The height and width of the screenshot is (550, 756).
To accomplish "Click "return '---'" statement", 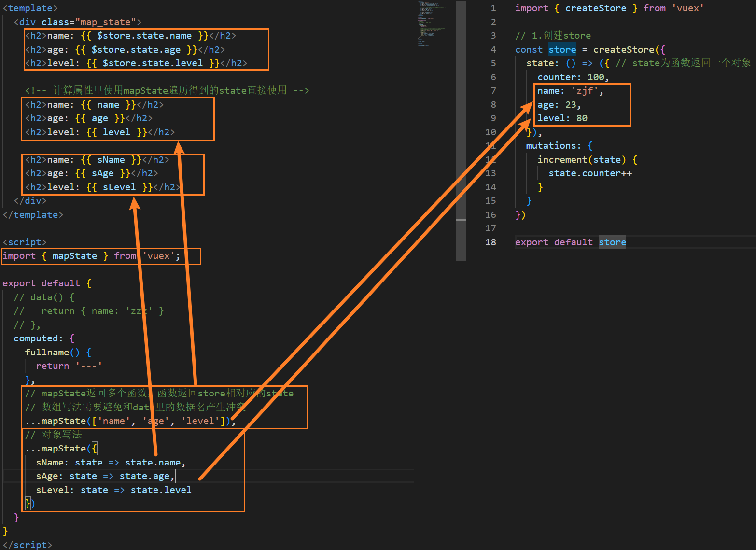I will coord(69,366).
